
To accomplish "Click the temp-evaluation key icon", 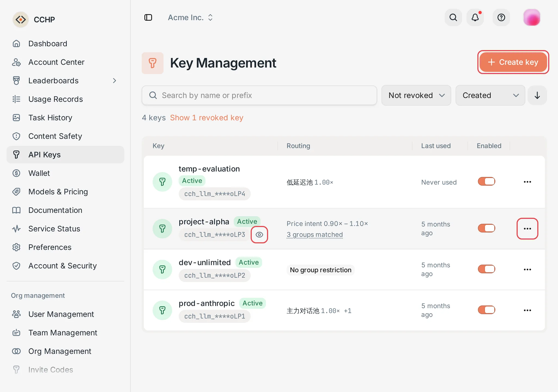I will tap(162, 182).
